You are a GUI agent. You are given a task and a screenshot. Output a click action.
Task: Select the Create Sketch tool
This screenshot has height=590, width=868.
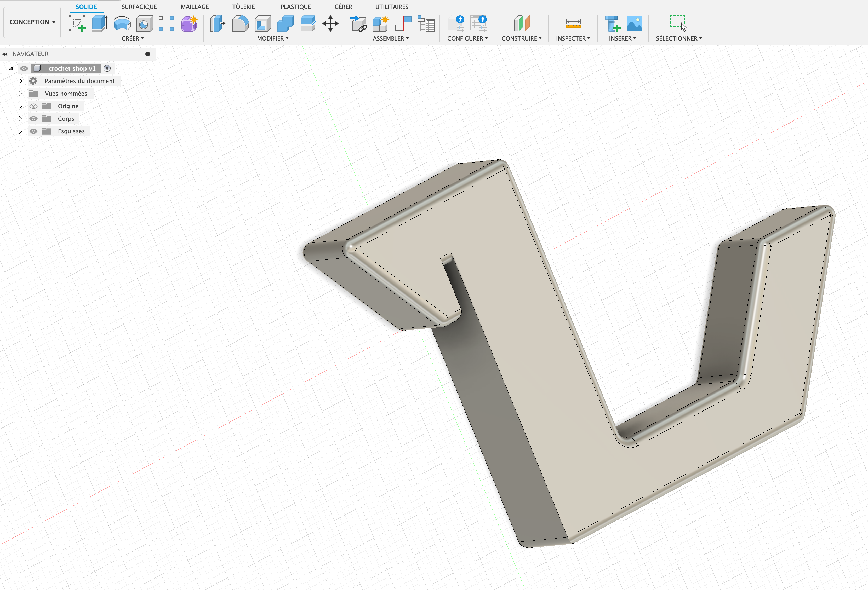point(77,24)
